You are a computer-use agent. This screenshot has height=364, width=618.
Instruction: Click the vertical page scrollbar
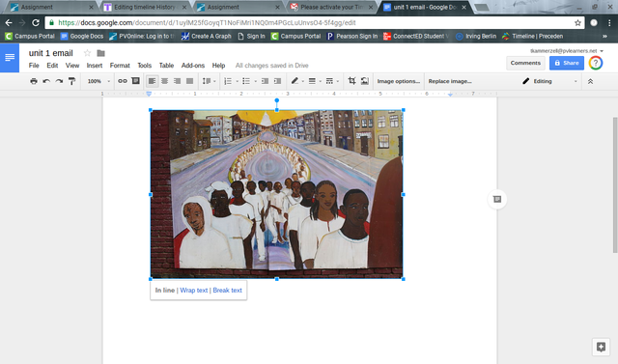point(615,185)
